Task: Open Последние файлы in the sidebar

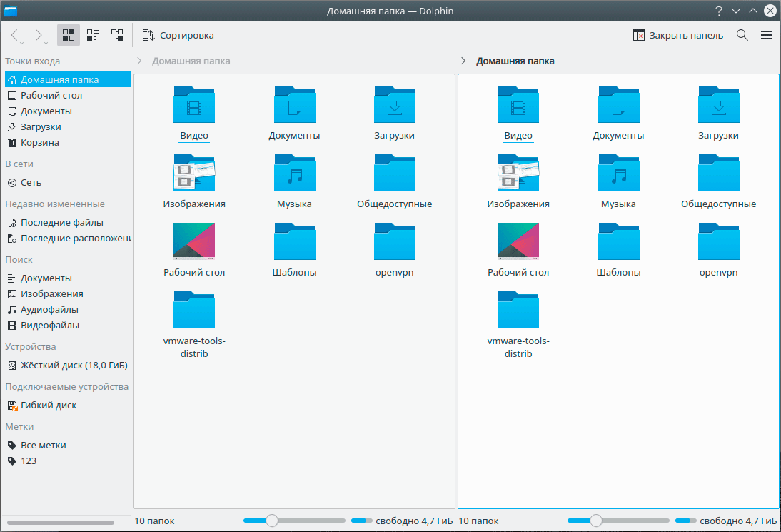Action: pyautogui.click(x=68, y=222)
